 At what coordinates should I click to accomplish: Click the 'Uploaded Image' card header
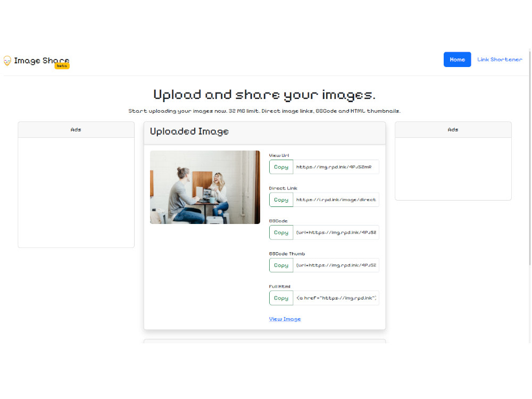[264, 132]
